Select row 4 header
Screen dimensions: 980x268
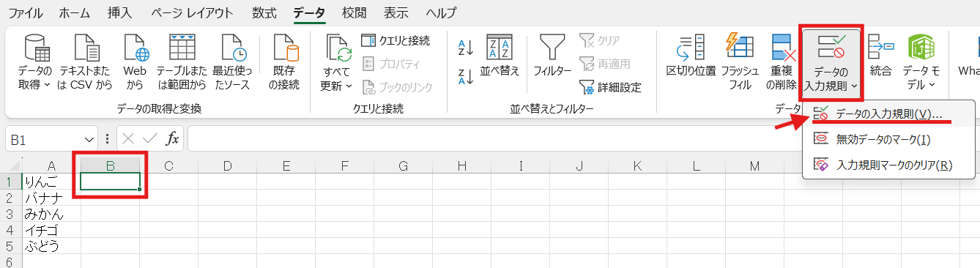11,230
